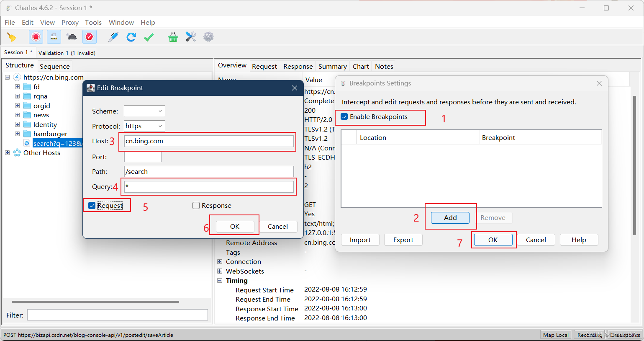Click Export in Breakpoints Settings
This screenshot has height=341, width=644.
pyautogui.click(x=403, y=240)
